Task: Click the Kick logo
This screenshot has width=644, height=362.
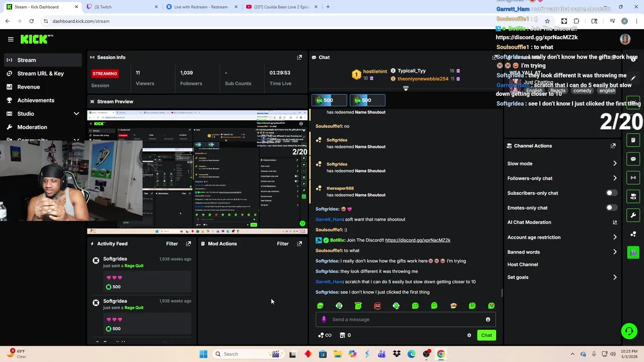Action: (36, 39)
